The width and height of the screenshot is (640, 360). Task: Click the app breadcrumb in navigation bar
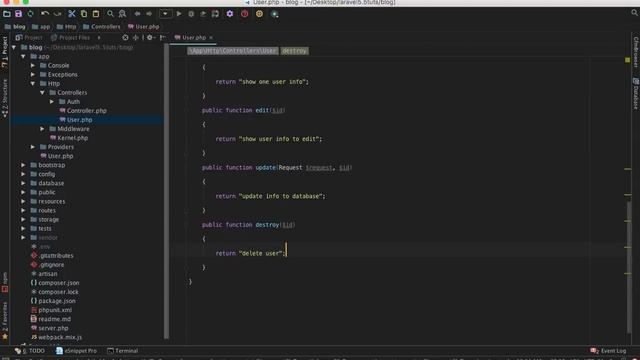[41, 27]
